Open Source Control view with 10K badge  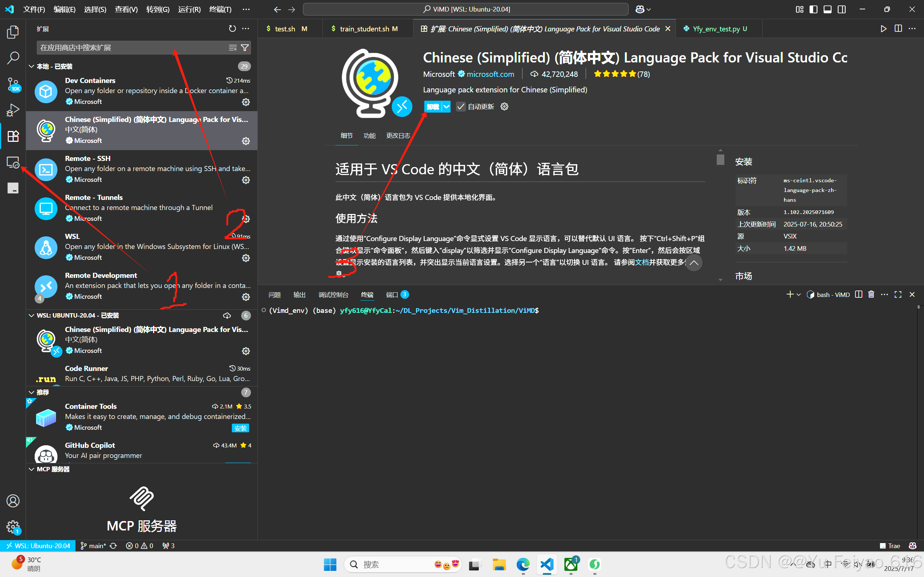pyautogui.click(x=13, y=84)
